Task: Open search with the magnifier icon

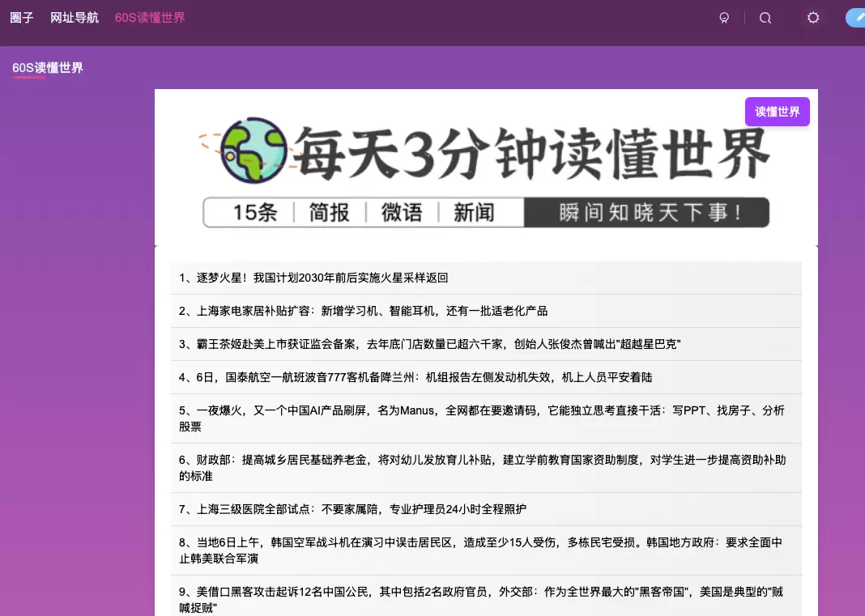Action: [765, 18]
